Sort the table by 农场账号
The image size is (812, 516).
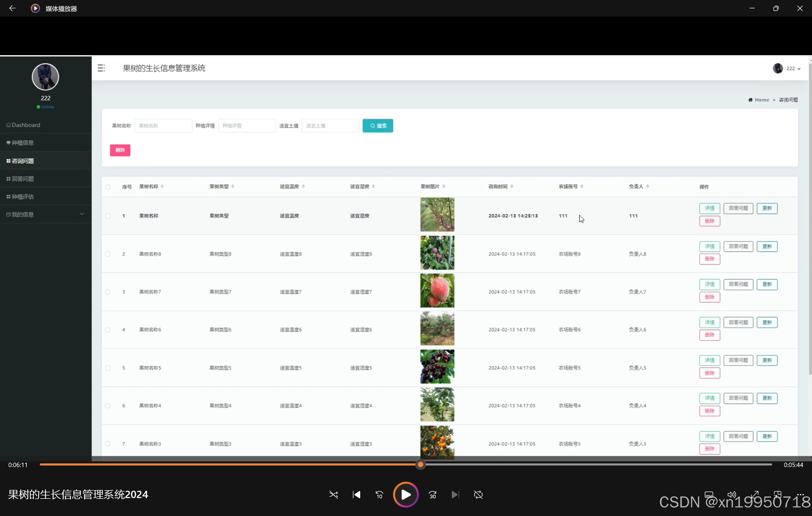[x=582, y=186]
